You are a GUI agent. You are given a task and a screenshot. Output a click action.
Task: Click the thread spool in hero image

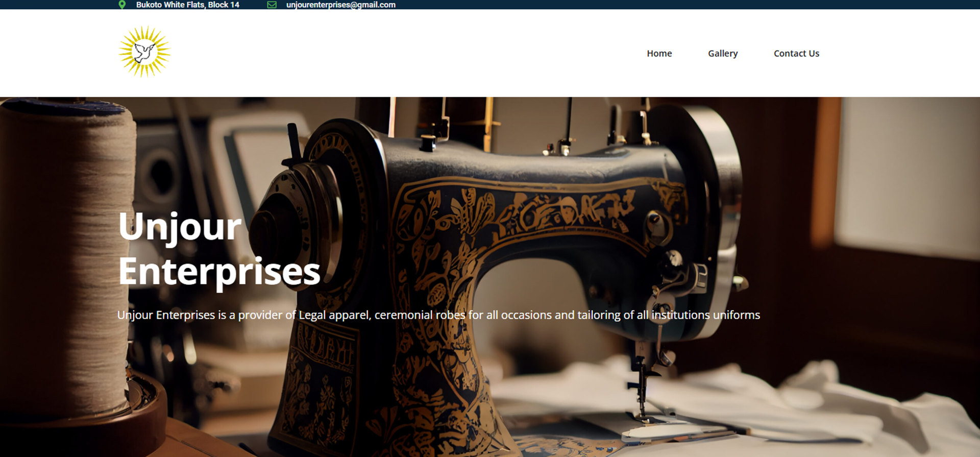(66, 255)
